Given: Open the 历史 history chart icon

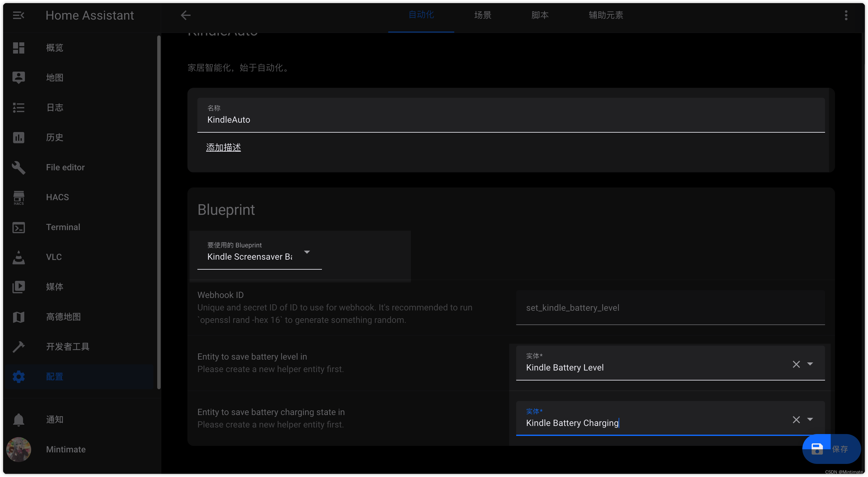Looking at the screenshot, I should [x=19, y=137].
